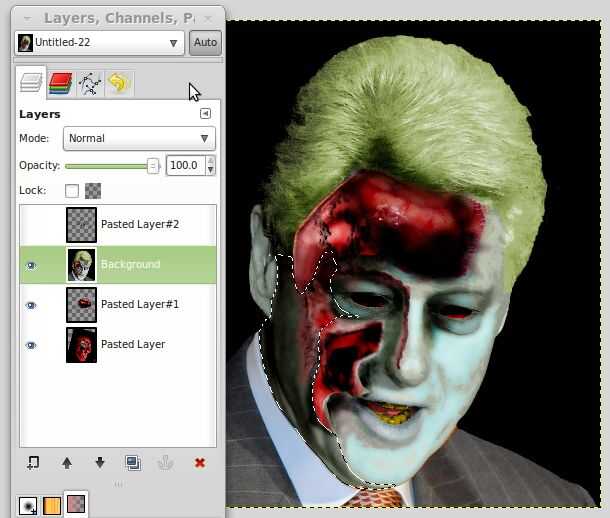Select the Background layer thumbnail
This screenshot has width=610, height=518.
(x=81, y=265)
